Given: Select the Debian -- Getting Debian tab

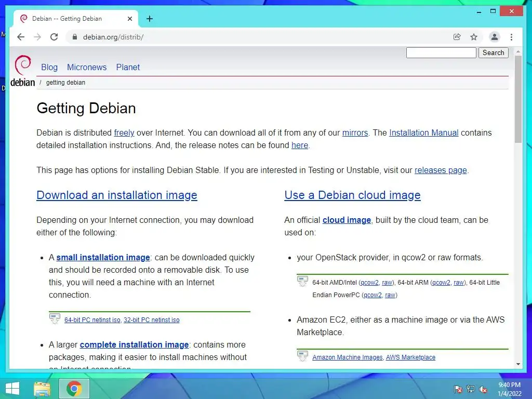Looking at the screenshot, I should pyautogui.click(x=76, y=19).
